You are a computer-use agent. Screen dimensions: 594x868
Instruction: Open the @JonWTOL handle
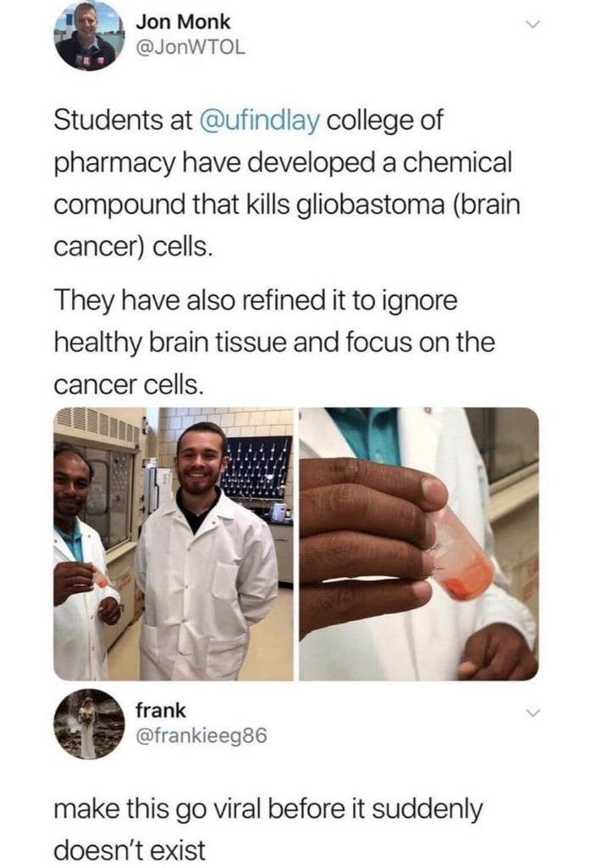point(190,48)
